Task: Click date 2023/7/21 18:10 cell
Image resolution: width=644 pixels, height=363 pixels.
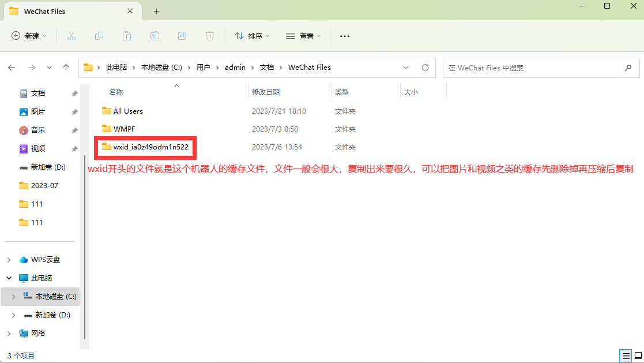Action: 279,111
